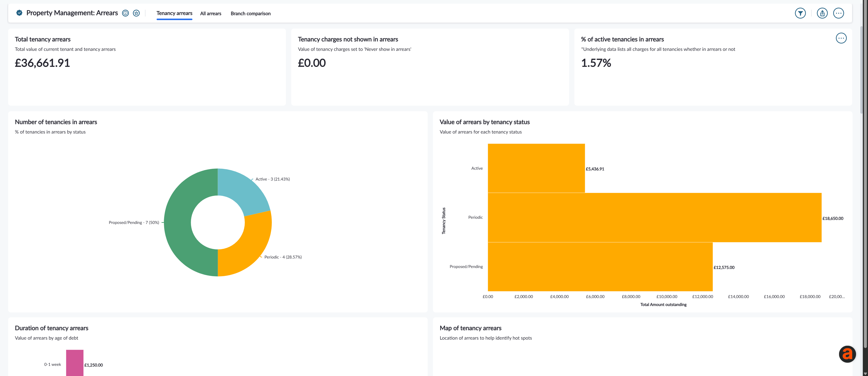Select the Active bar in arrears chart
The image size is (868, 376).
pyautogui.click(x=536, y=168)
